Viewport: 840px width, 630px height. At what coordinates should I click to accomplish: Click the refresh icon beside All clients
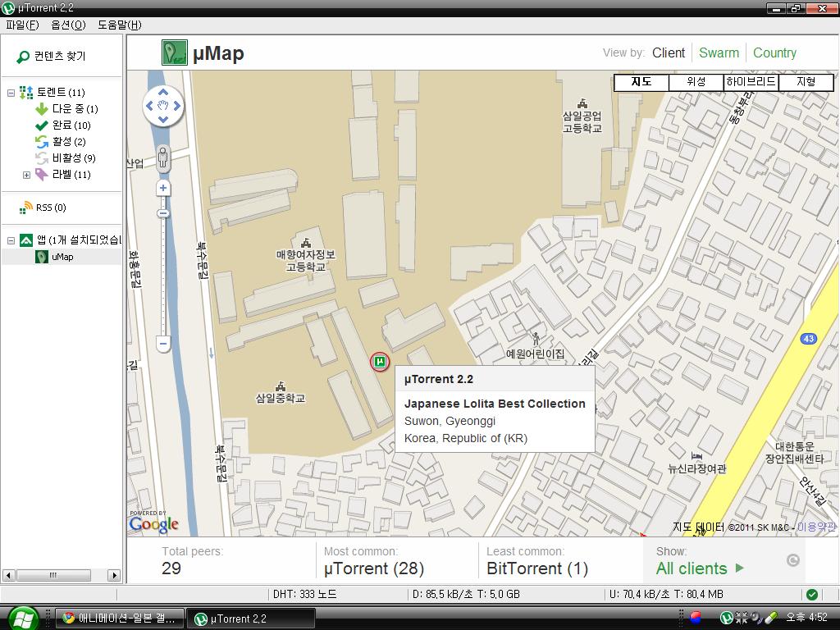pyautogui.click(x=793, y=560)
